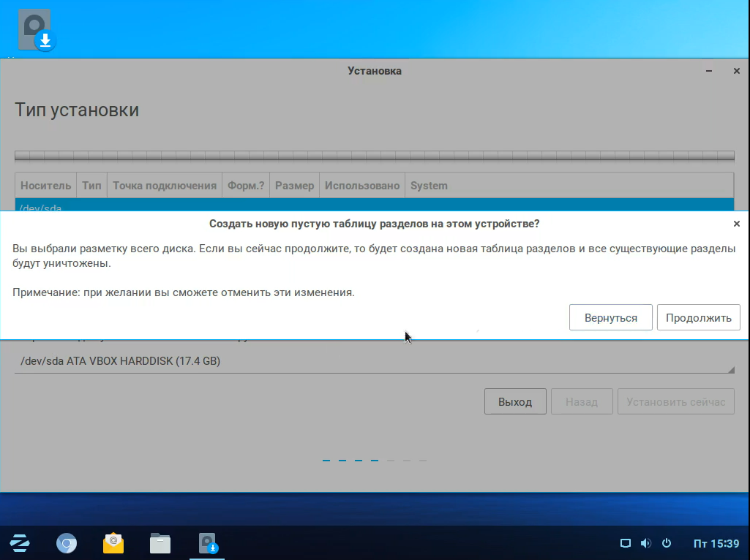This screenshot has width=750, height=560.
Task: Launch the web browser from the taskbar
Action: 67,543
